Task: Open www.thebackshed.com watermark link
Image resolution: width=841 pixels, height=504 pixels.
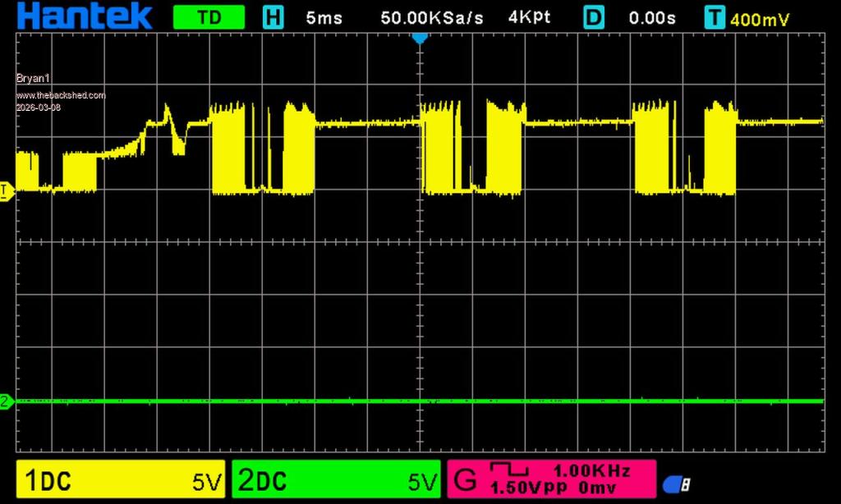Action: coord(61,95)
